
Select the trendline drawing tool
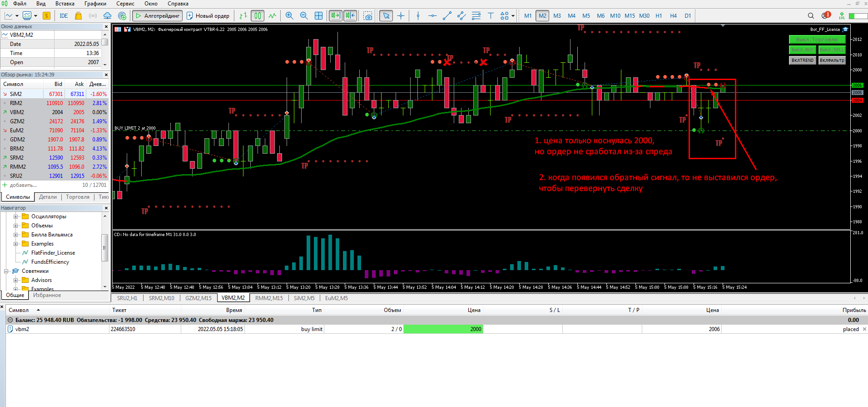[x=447, y=15]
